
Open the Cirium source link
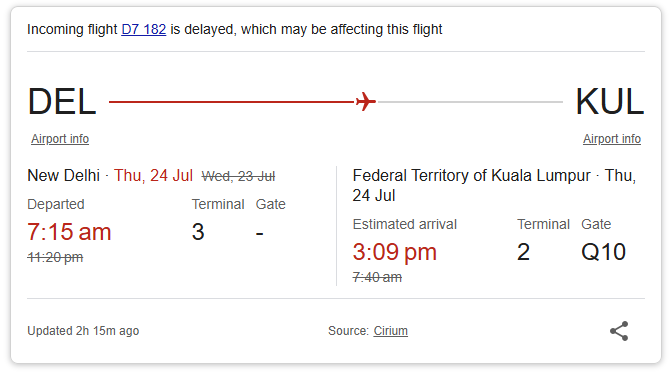tap(390, 331)
